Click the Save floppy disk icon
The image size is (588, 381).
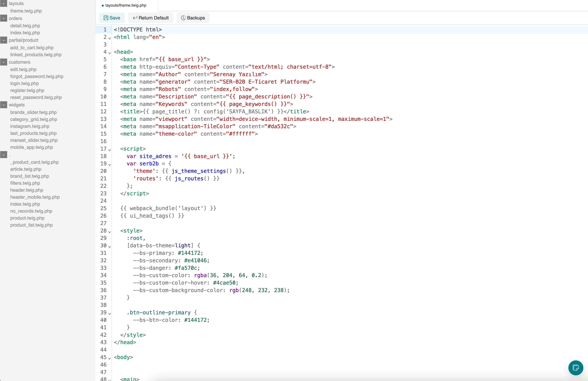[x=106, y=18]
